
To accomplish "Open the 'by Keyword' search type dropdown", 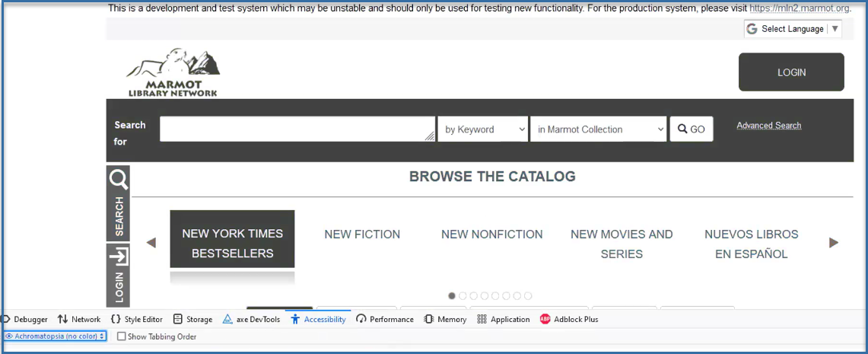I will click(x=483, y=129).
